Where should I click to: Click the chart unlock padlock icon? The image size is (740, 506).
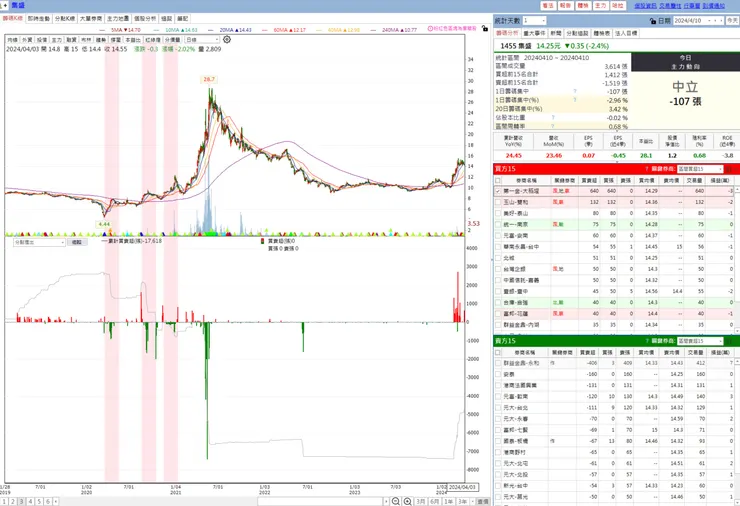485,29
